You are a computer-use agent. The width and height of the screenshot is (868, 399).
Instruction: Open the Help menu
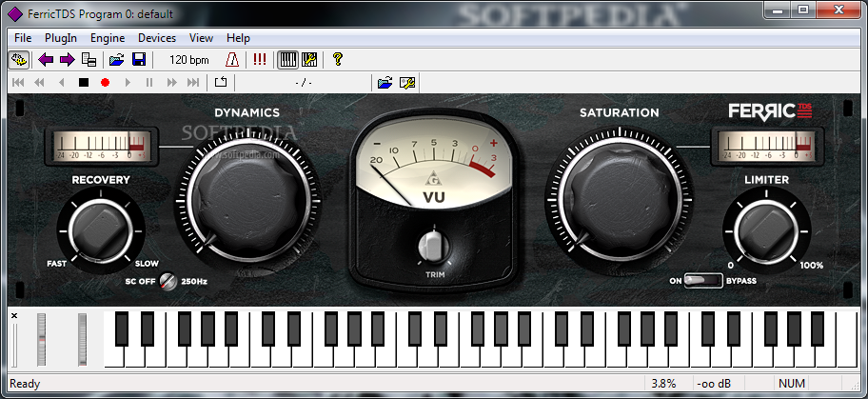coord(238,38)
